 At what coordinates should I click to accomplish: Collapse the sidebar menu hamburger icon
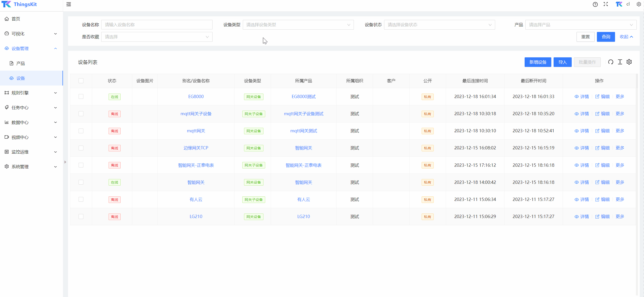pyautogui.click(x=69, y=4)
